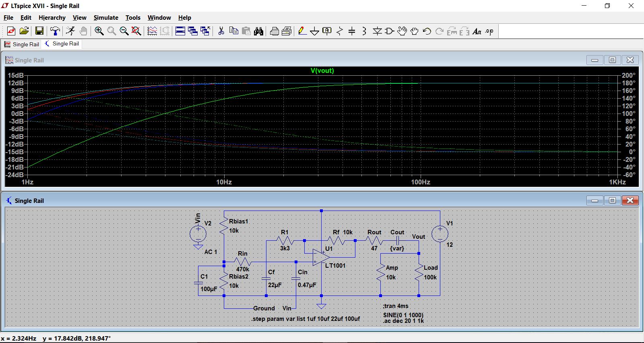Screen dimensions: 644x343
Task: Click the Open file folder icon
Action: point(24,31)
